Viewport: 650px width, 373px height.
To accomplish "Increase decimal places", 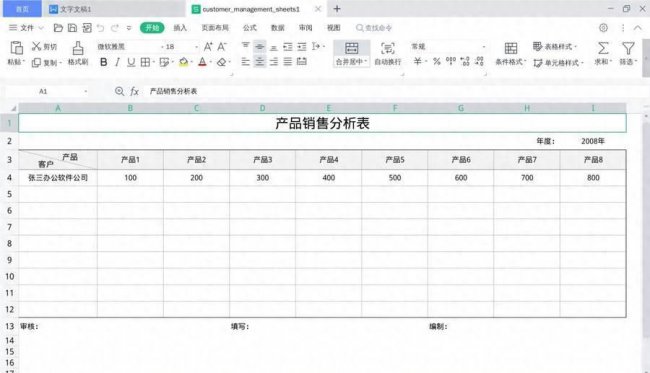I will (x=465, y=61).
